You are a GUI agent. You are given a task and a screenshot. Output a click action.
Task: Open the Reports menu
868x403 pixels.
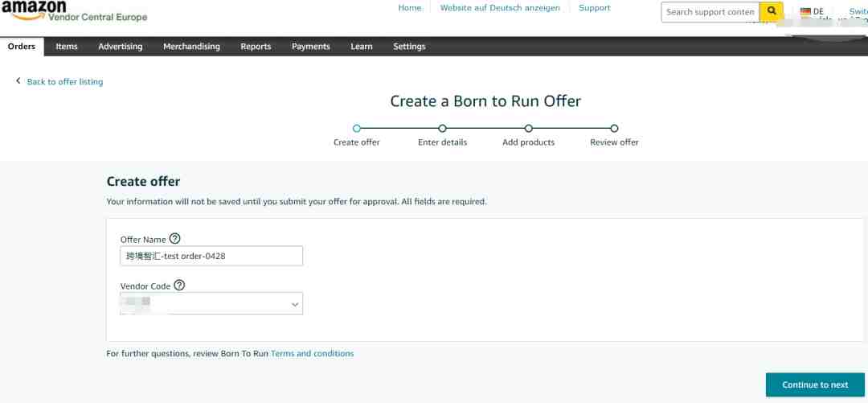(x=256, y=47)
